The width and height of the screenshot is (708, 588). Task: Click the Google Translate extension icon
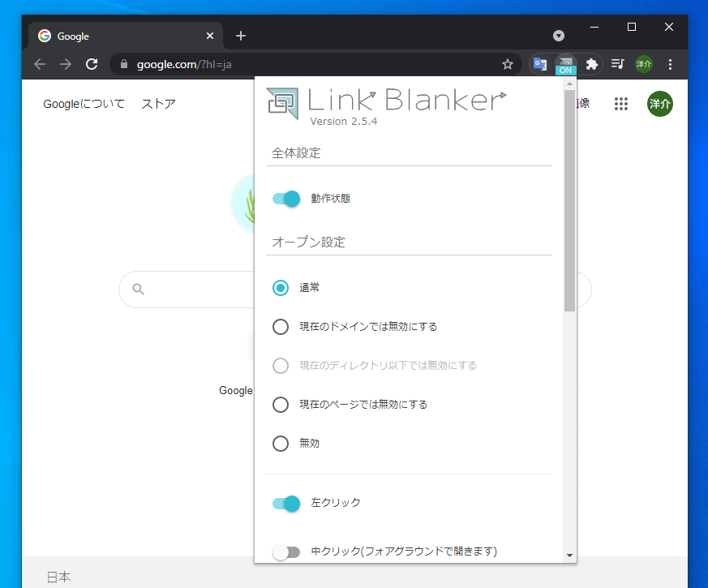(x=539, y=63)
